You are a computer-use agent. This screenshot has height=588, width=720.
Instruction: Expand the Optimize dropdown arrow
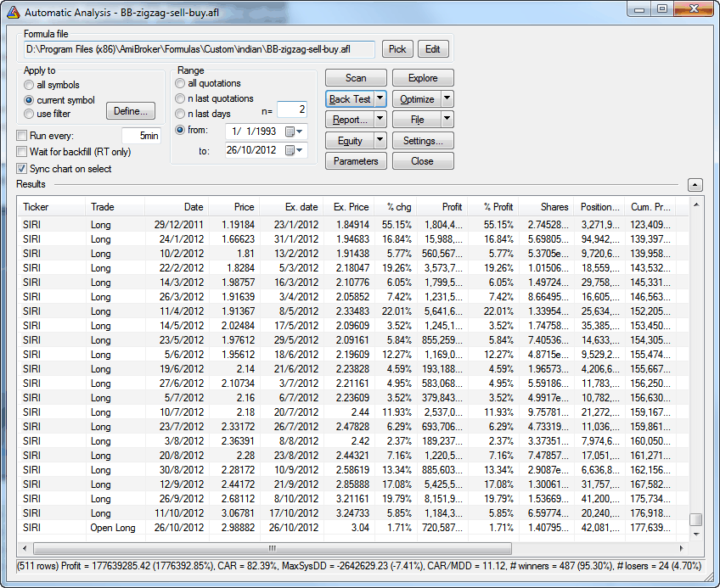tap(447, 98)
